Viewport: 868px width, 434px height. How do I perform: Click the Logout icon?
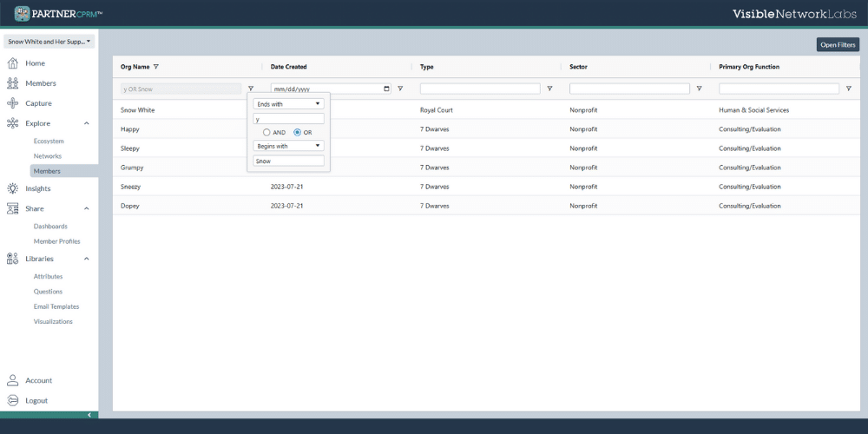(13, 400)
